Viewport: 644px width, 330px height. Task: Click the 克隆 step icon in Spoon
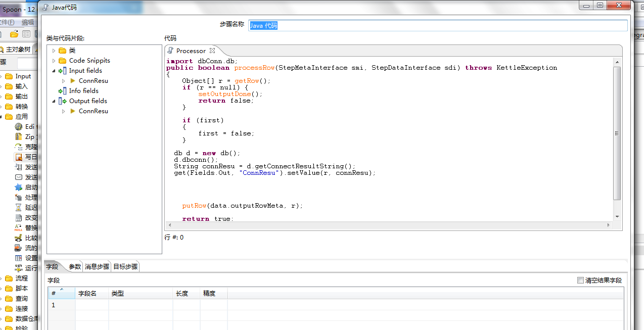tap(19, 147)
